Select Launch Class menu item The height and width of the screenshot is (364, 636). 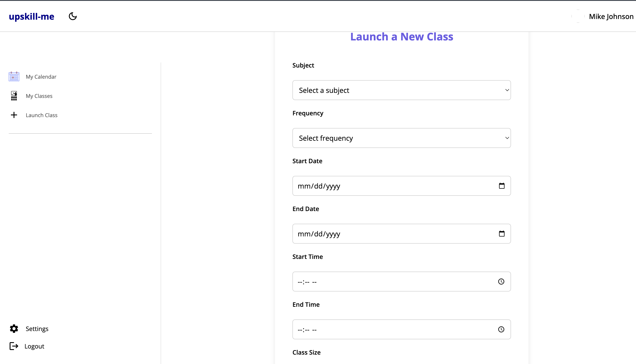click(42, 115)
